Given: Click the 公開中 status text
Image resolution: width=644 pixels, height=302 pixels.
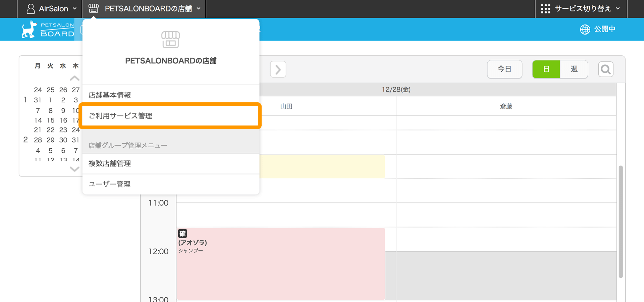Looking at the screenshot, I should point(605,29).
